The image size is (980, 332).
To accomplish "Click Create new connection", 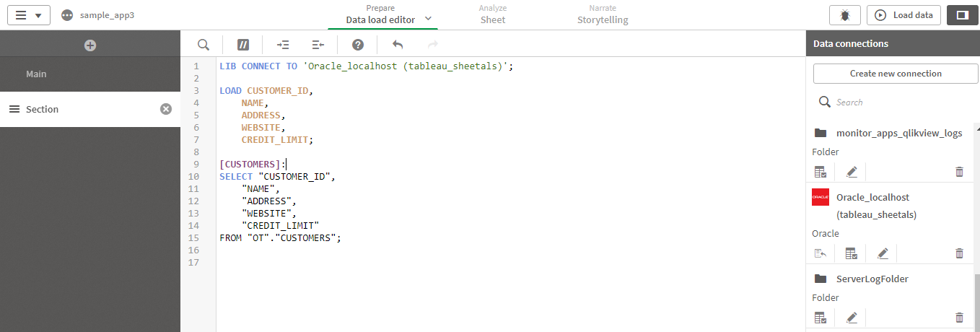I will pos(896,74).
